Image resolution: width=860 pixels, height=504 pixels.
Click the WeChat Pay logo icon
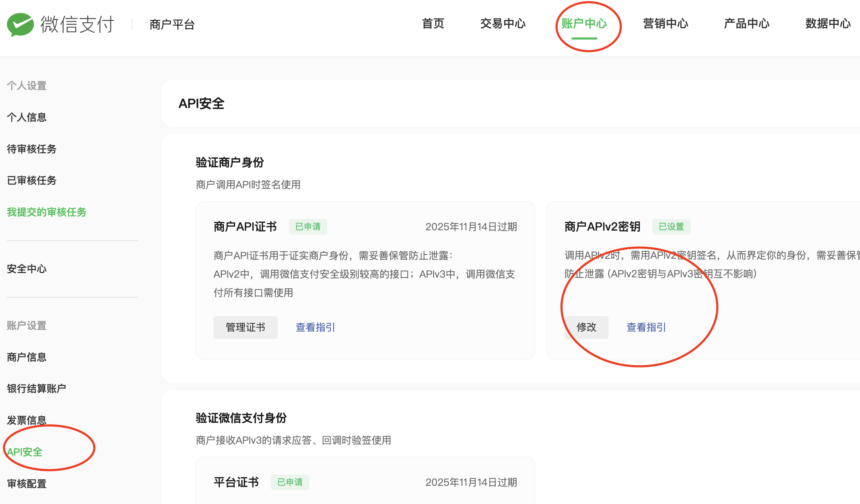tap(20, 24)
